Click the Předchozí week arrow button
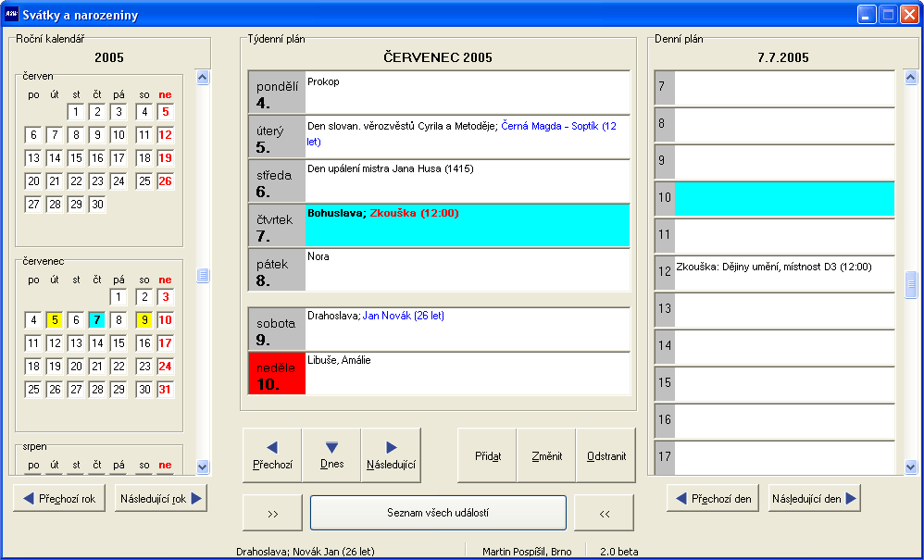Image resolution: width=924 pixels, height=560 pixels. click(x=272, y=454)
